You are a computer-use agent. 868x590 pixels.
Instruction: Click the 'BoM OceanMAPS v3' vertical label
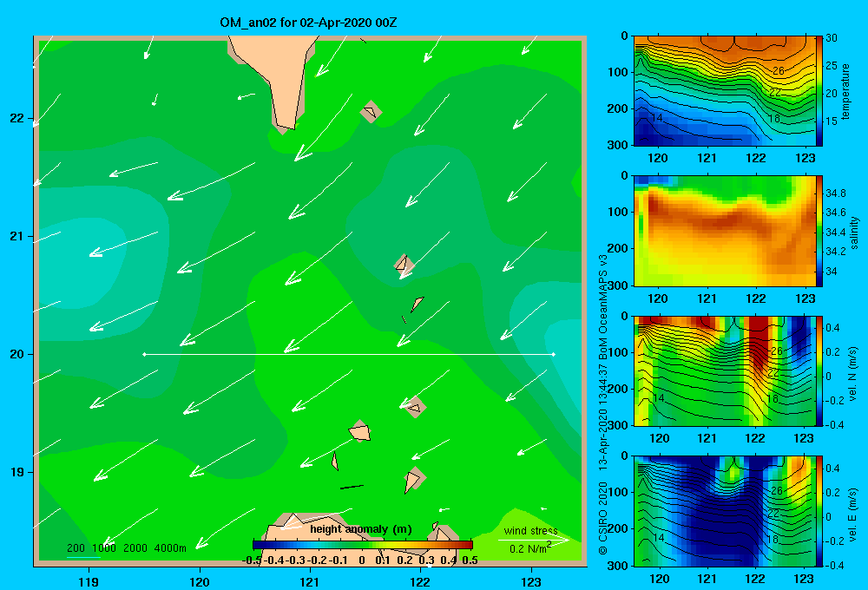[603, 309]
